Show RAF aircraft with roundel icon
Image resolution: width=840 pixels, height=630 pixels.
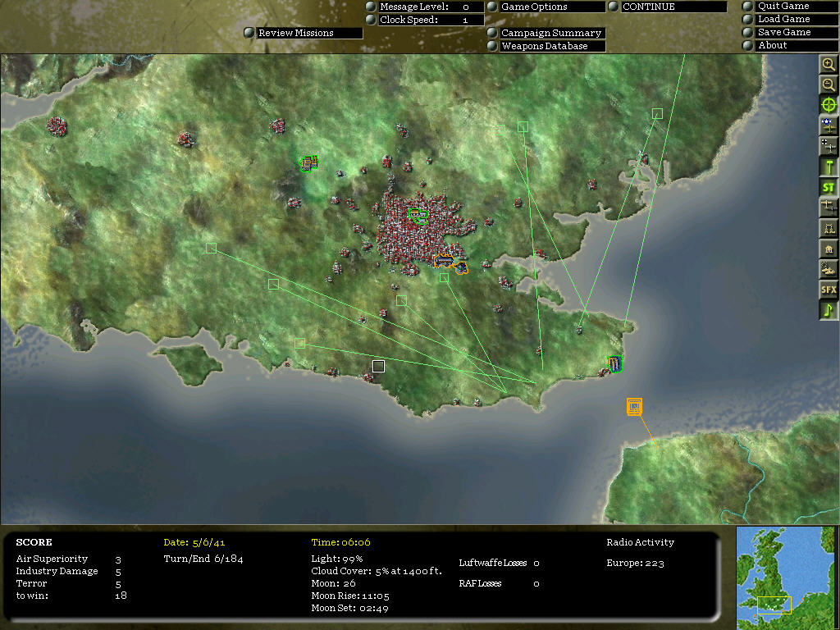[x=829, y=126]
